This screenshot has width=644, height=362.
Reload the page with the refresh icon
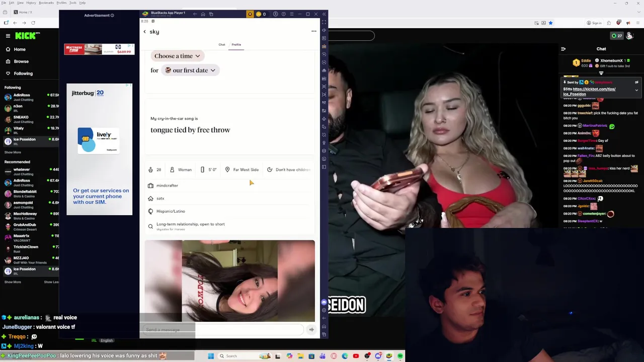tap(33, 23)
